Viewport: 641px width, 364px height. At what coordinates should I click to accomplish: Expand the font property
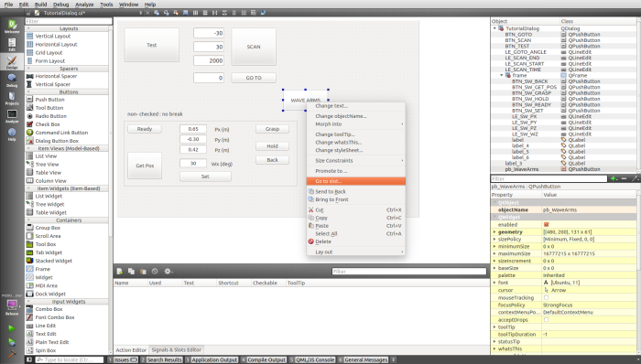click(x=494, y=283)
